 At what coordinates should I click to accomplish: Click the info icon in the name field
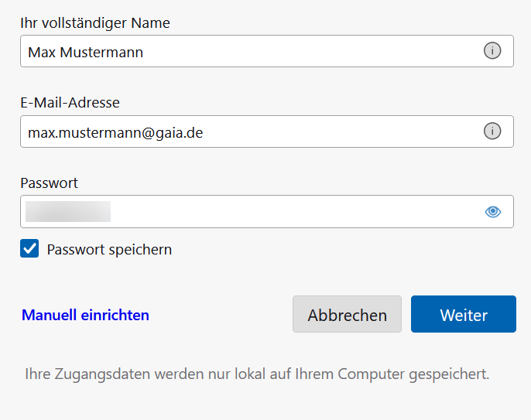(492, 51)
